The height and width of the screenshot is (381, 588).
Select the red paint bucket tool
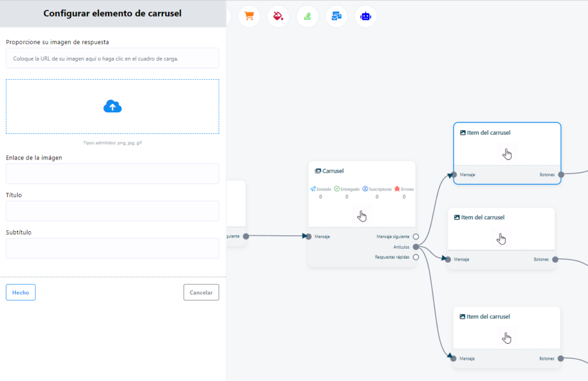[x=278, y=16]
